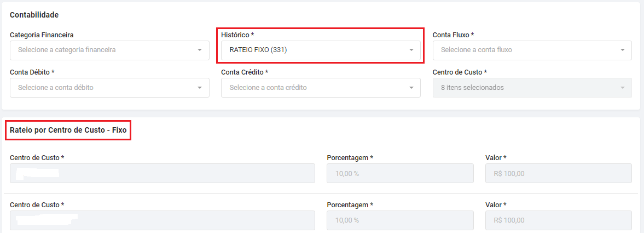Click the second row's Centro de Custo field
Image resolution: width=644 pixels, height=233 pixels.
tap(162, 220)
